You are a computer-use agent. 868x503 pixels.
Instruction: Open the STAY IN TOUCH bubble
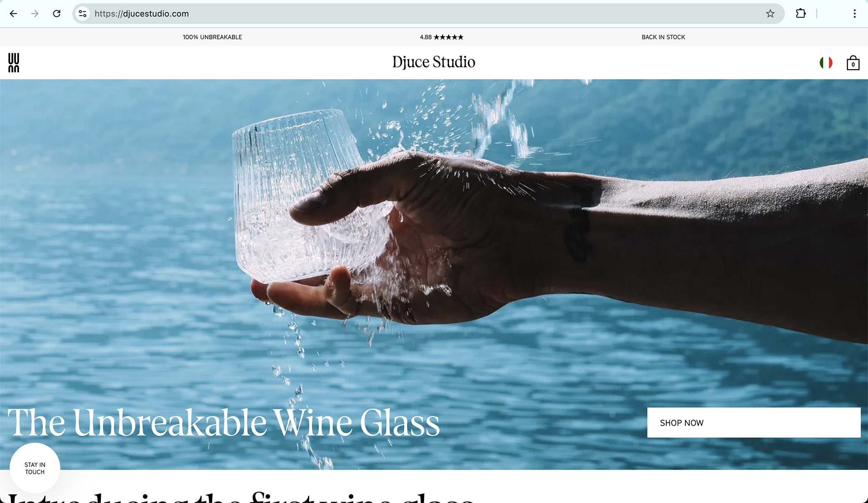point(35,468)
